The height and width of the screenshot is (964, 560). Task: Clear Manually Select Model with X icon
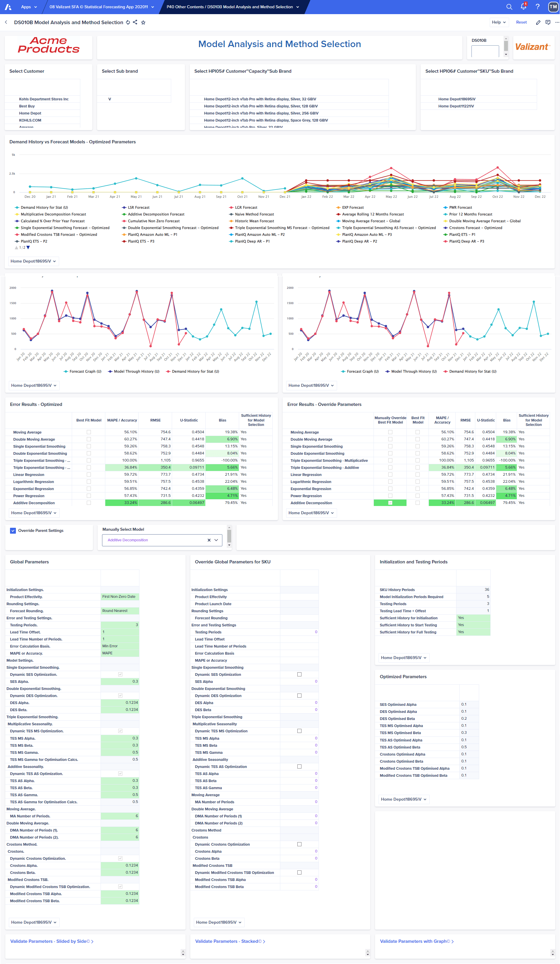[x=209, y=540]
